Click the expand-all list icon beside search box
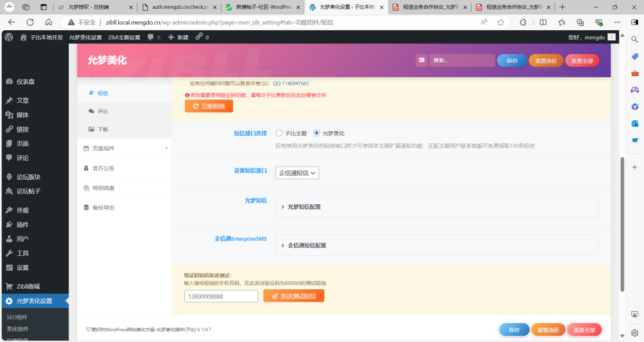Viewport: 644px width, 342px height. 421,60
